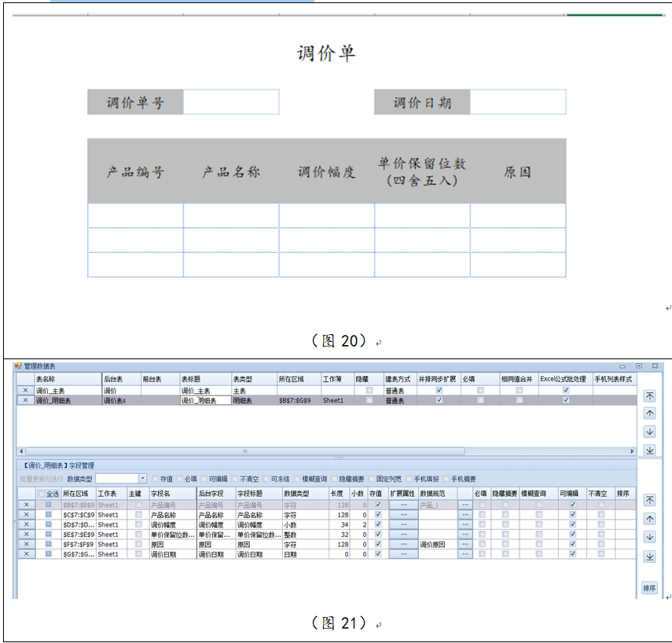The height and width of the screenshot is (643, 672).
Task: Click move-to-bottom arrow beside the upper table list
Action: 649,450
